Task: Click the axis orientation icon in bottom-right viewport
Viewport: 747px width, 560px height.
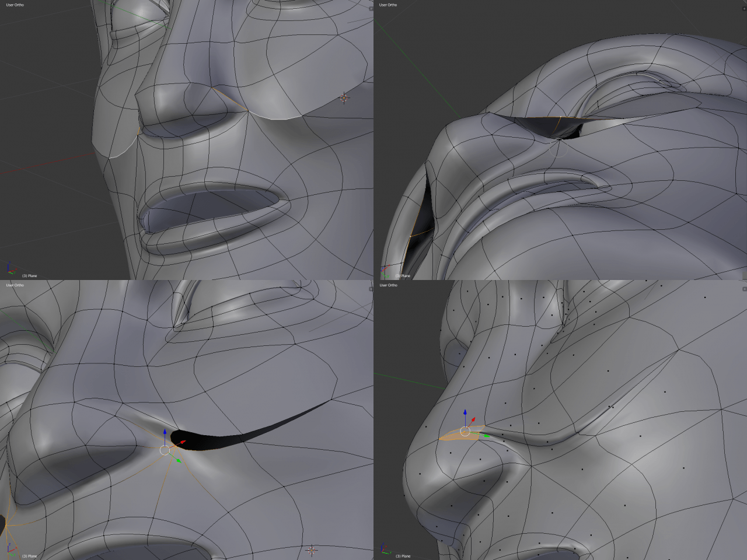Action: coord(385,549)
